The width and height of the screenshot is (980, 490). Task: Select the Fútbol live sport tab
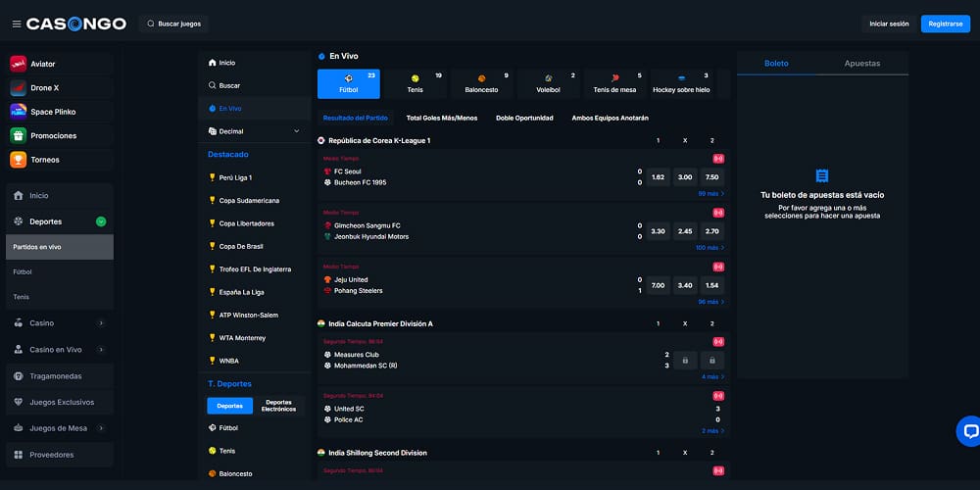(x=349, y=83)
